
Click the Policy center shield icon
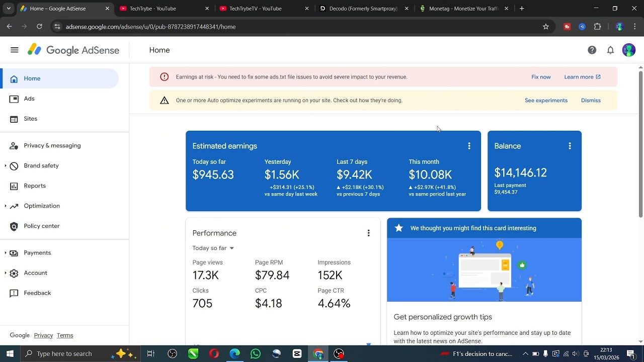(14, 226)
